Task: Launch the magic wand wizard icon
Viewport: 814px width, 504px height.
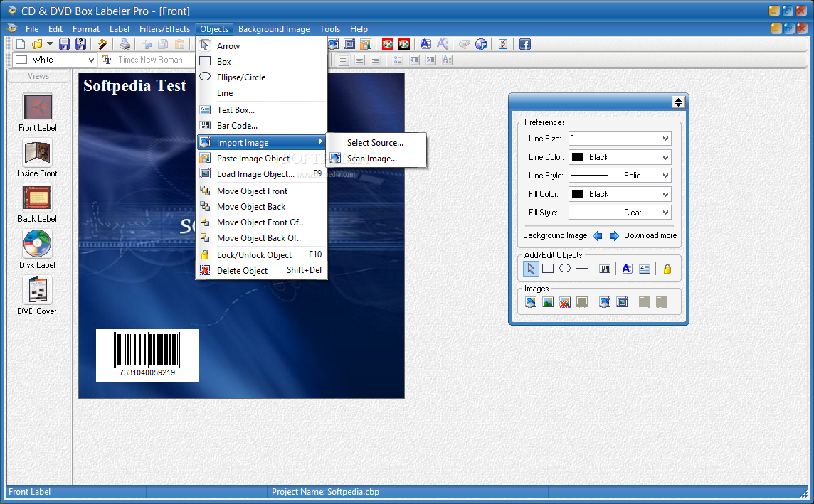Action: pyautogui.click(x=102, y=44)
